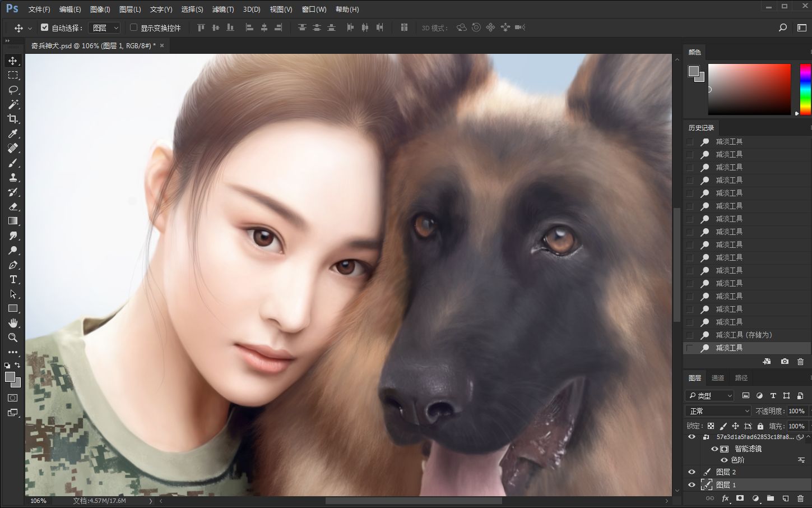
Task: Open the blend mode 正常 dropdown
Action: (719, 411)
